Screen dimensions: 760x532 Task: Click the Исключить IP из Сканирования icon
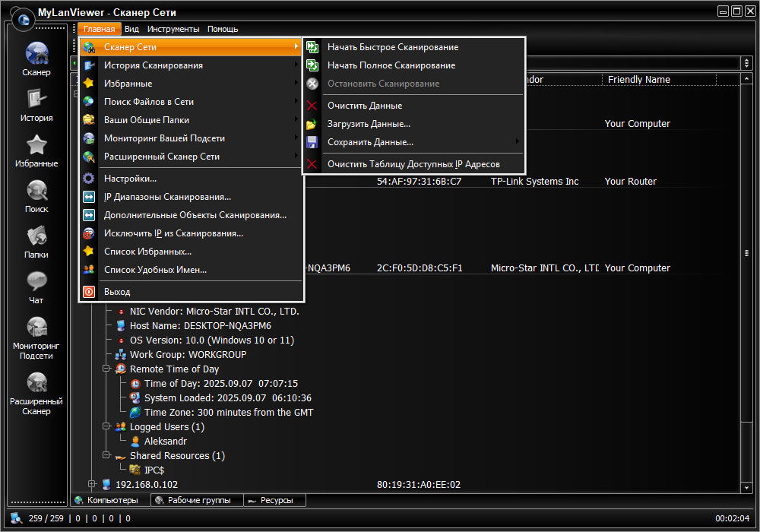89,233
